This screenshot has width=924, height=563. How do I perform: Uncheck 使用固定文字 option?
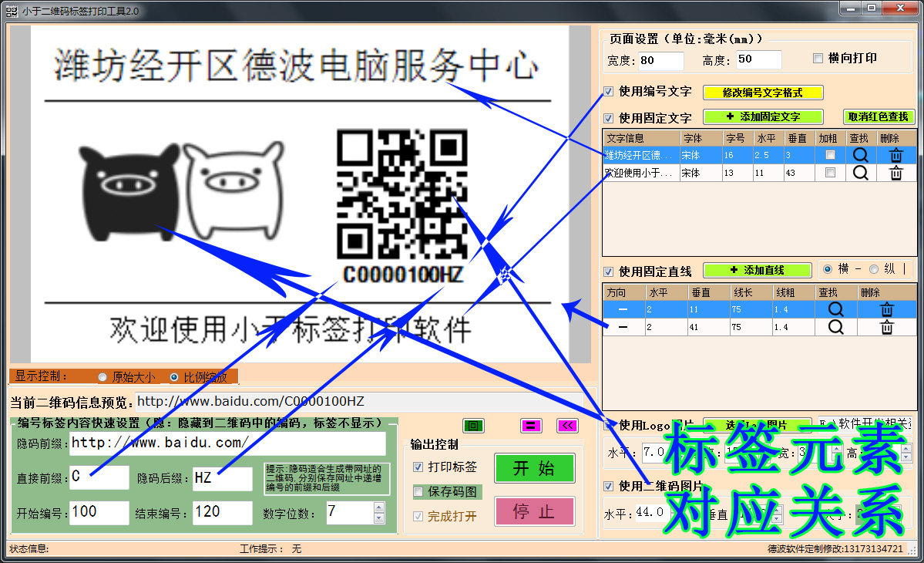(609, 118)
